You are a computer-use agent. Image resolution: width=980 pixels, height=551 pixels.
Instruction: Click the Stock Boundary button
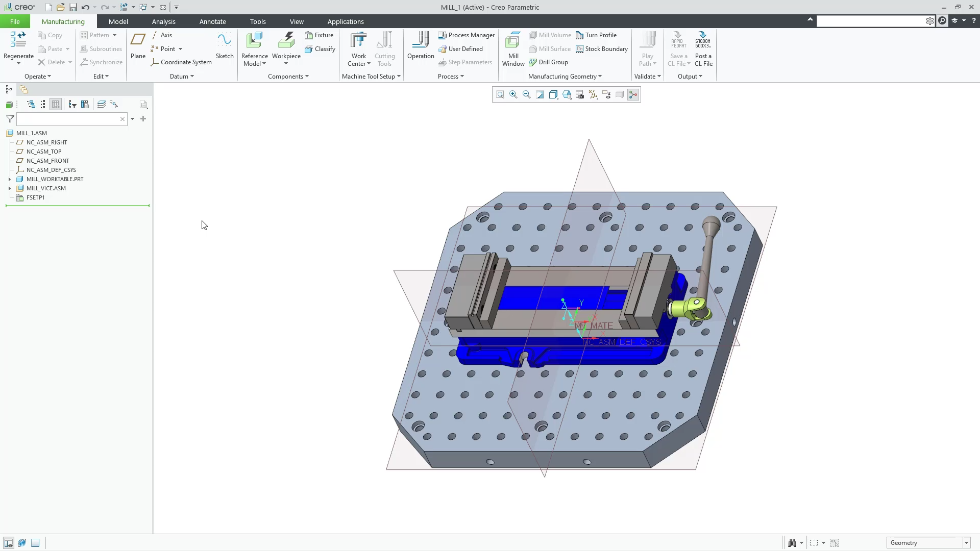coord(602,49)
